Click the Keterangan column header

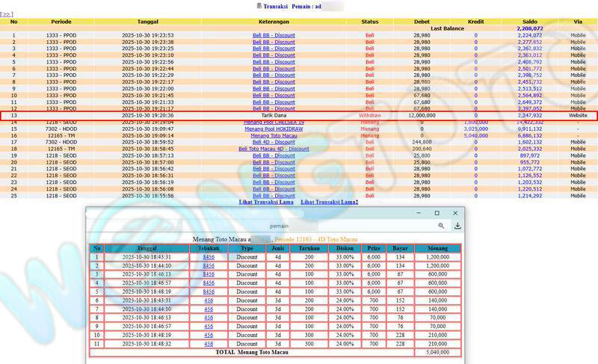coord(274,22)
